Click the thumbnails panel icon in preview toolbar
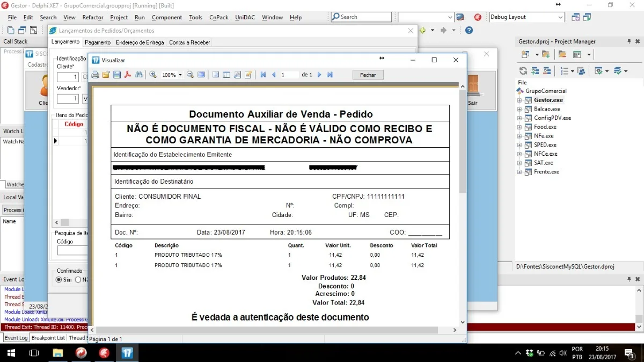Image resolution: width=644 pixels, height=362 pixels. click(x=226, y=75)
